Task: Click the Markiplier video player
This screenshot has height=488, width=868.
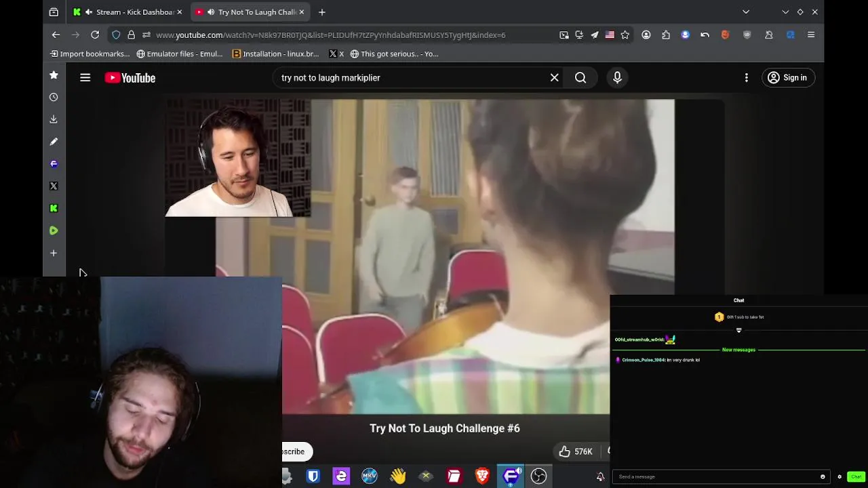Action: tap(445, 256)
